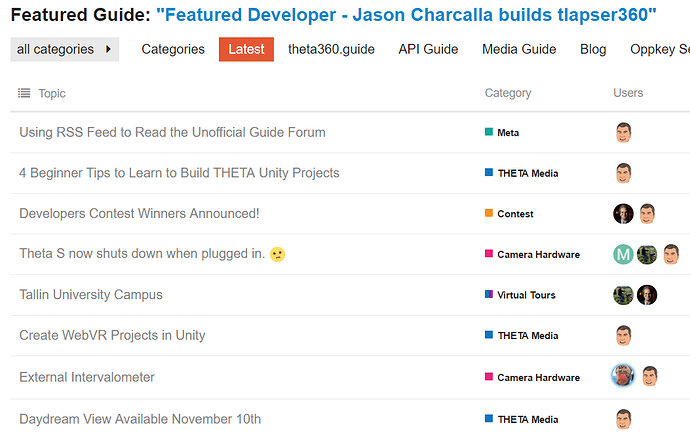
Task: Click the user avatar on the 4 Beginner Tips row
Action: (x=624, y=173)
